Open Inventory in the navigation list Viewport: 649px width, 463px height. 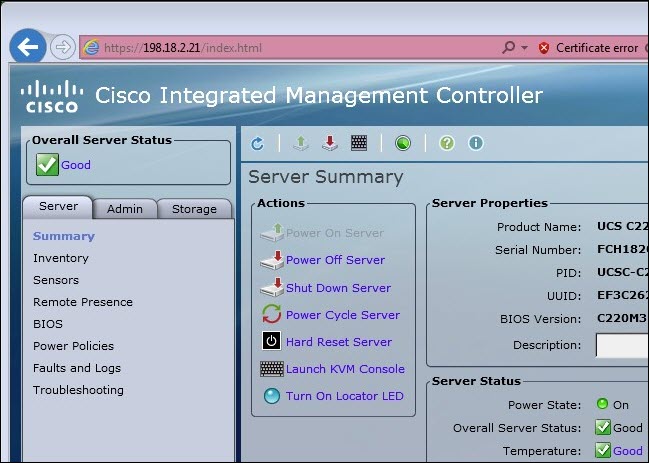tap(61, 258)
